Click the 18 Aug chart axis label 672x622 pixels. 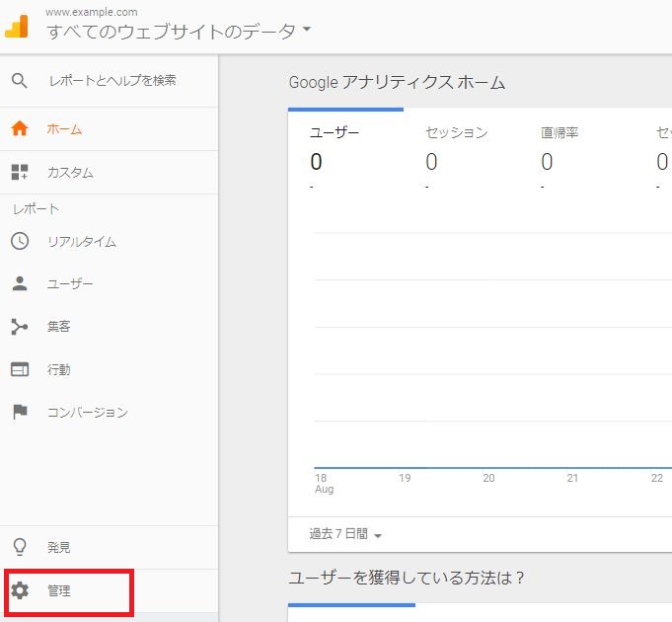(x=324, y=483)
